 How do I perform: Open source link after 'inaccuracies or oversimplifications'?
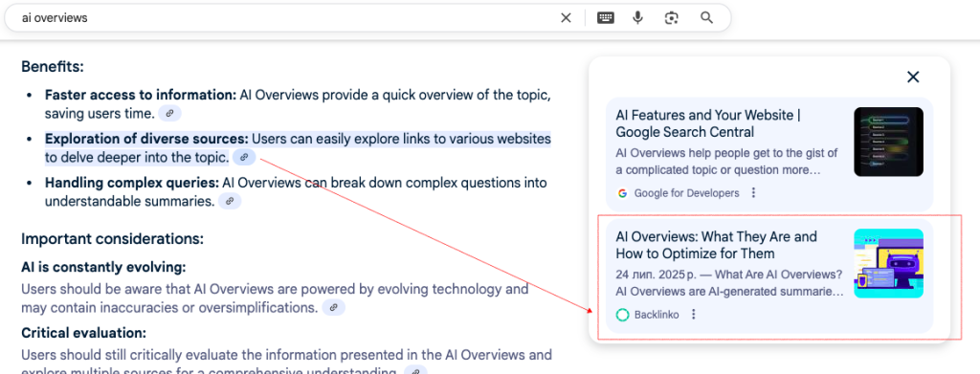click(333, 307)
